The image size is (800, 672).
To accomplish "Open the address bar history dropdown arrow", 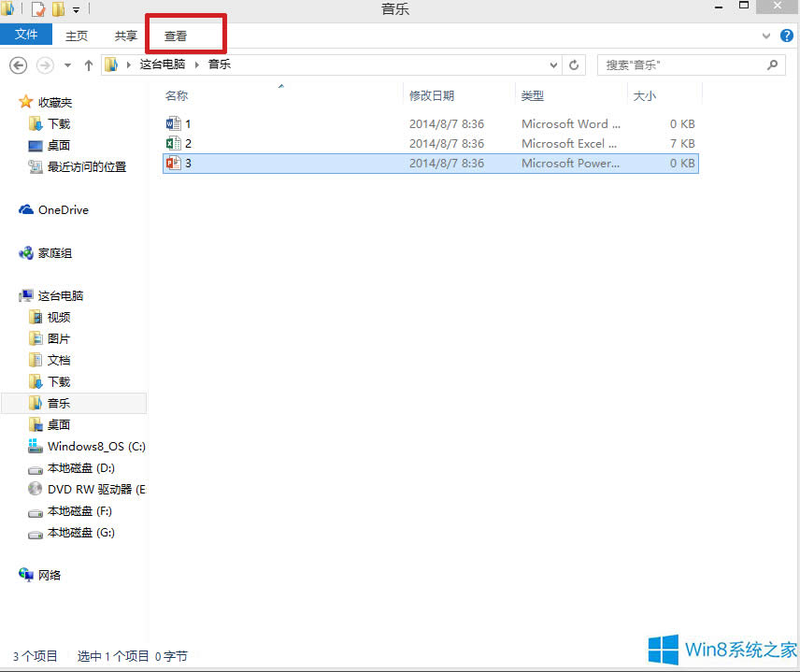I will coord(552,64).
